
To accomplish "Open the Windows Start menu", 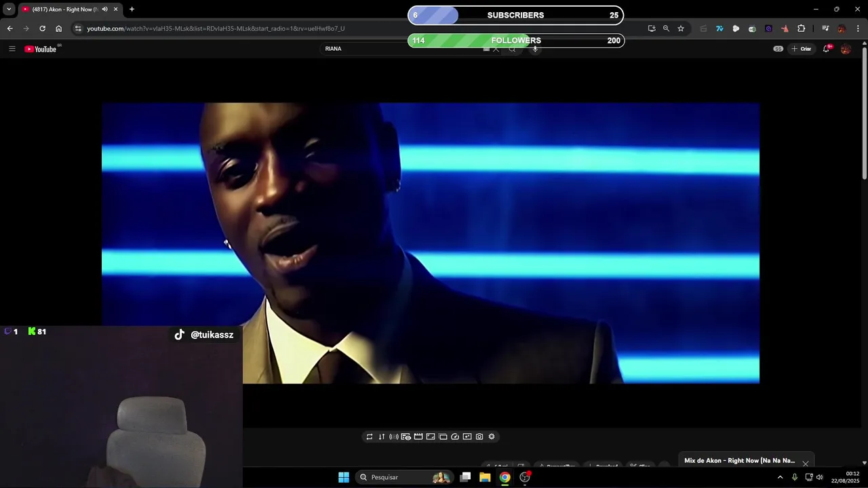I will (x=344, y=477).
